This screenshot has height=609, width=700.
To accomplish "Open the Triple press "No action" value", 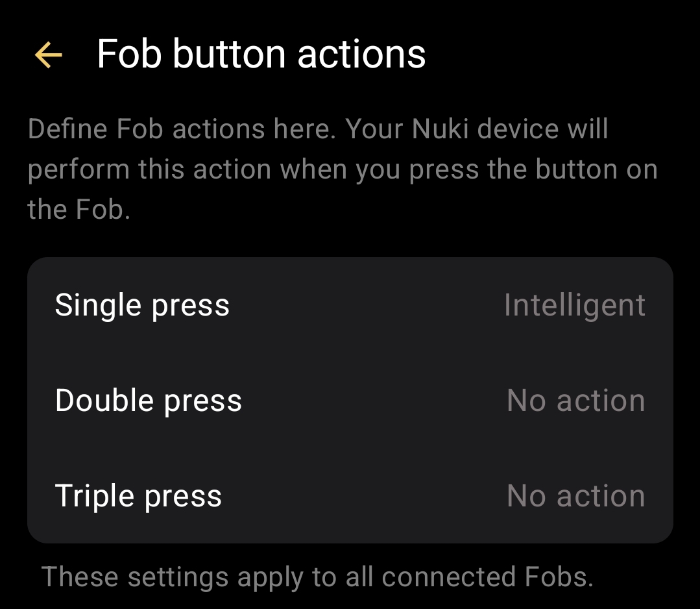I will click(575, 496).
